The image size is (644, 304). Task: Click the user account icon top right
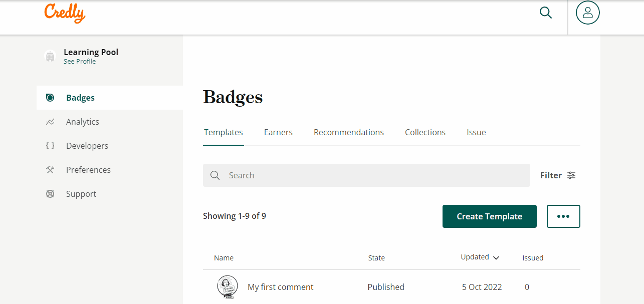pos(587,13)
